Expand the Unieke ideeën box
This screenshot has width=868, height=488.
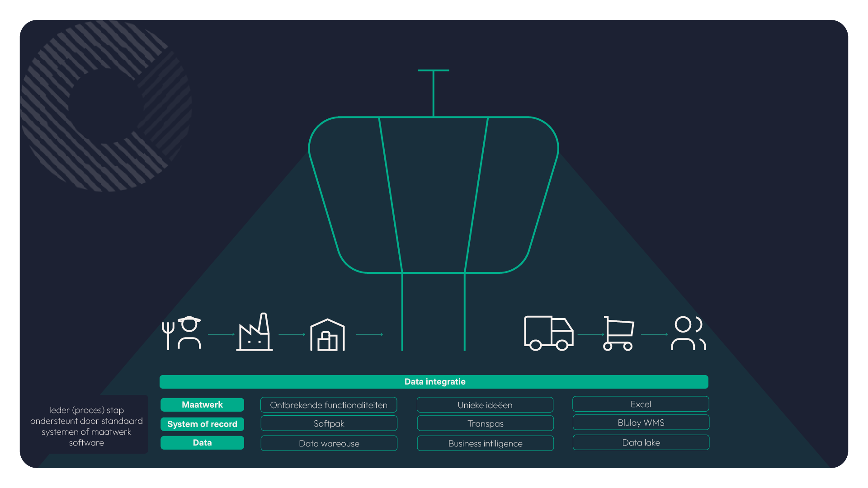tap(485, 405)
